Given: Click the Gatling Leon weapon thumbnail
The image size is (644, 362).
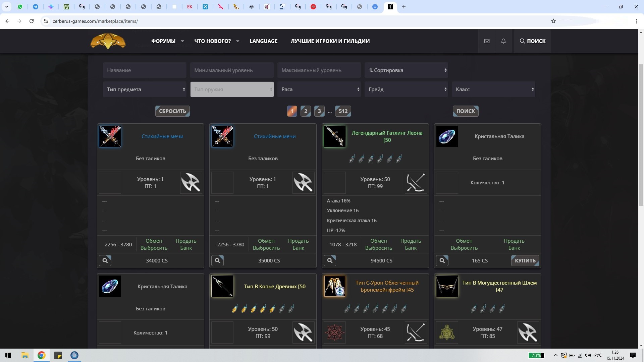Looking at the screenshot, I should click(x=334, y=136).
